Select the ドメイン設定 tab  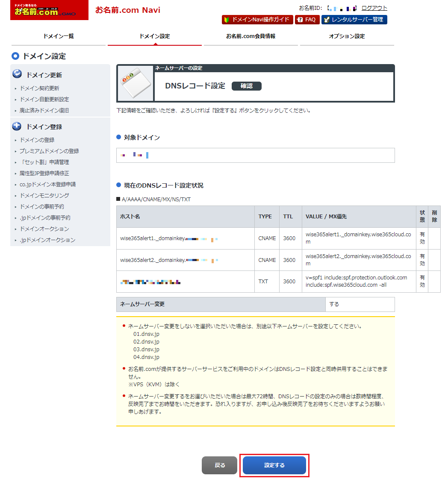[x=154, y=36]
